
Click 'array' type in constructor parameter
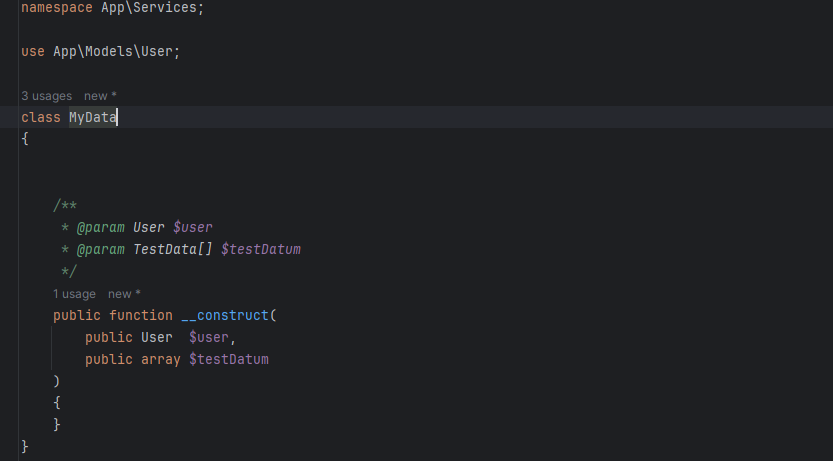pyautogui.click(x=161, y=360)
